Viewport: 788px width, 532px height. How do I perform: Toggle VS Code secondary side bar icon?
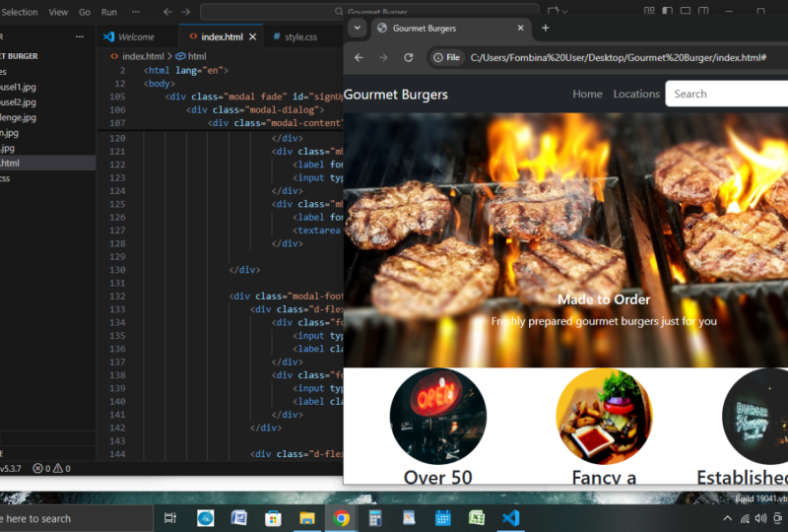click(x=703, y=11)
